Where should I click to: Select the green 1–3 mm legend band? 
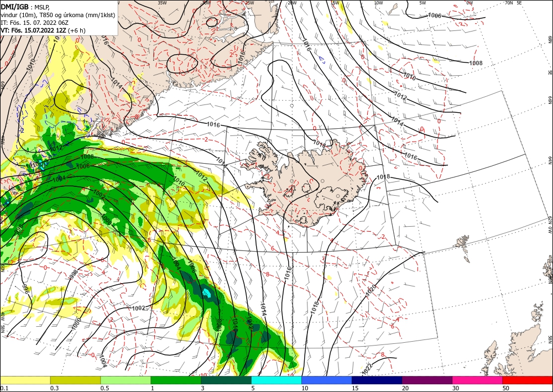pyautogui.click(x=176, y=380)
